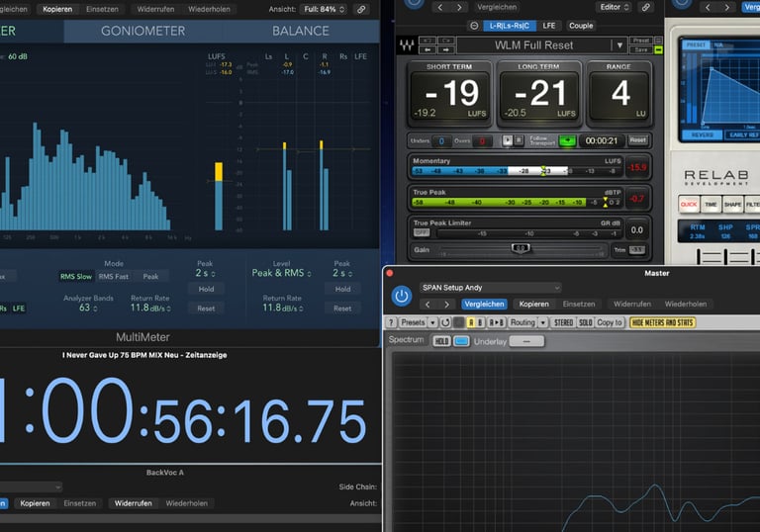Click the blue spectrum color button
Image resolution: width=760 pixels, height=532 pixels.
[461, 341]
